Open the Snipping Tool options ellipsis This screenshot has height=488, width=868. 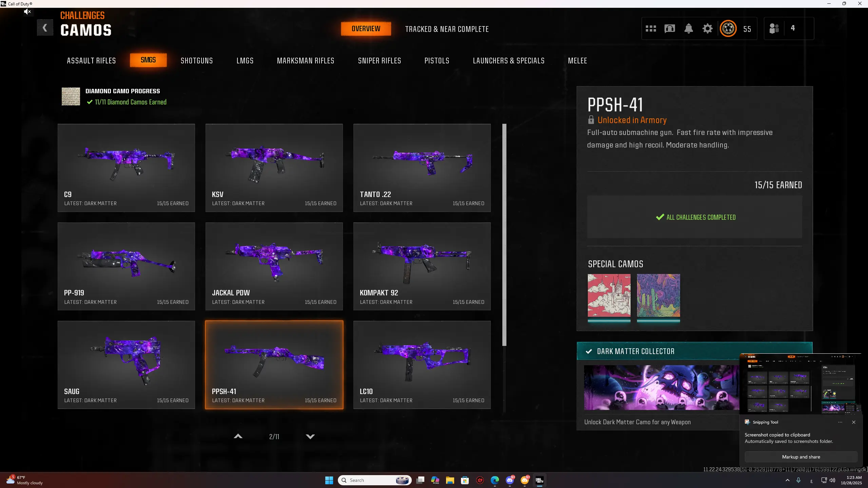tap(840, 422)
